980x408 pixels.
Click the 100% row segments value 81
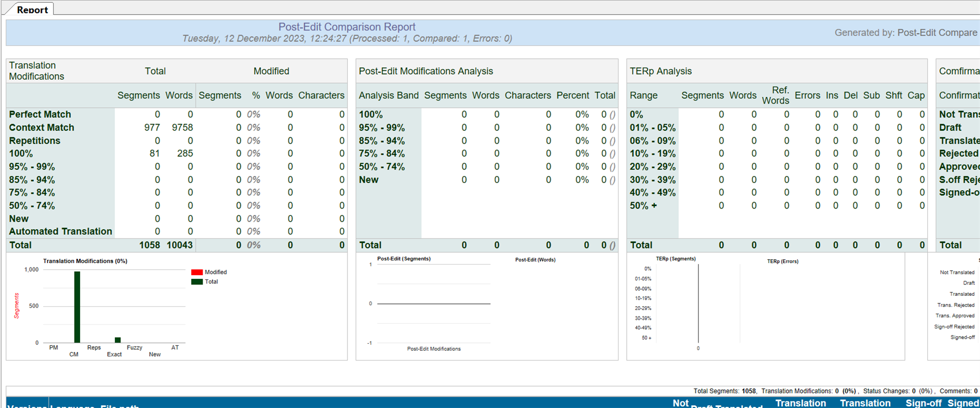coord(155,154)
